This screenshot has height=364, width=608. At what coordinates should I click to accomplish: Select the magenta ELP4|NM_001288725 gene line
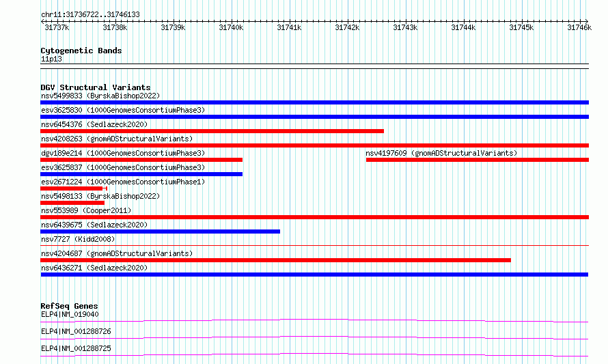pos(314,354)
